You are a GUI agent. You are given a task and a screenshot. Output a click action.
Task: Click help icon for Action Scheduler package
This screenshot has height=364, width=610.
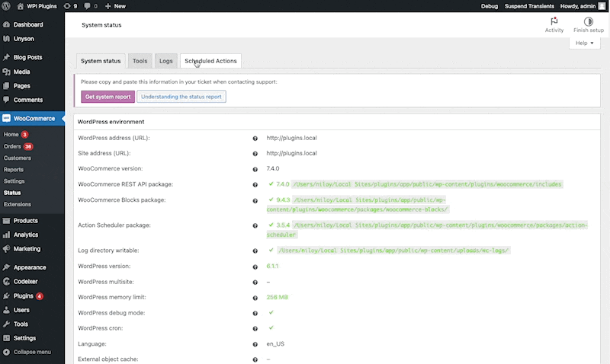[x=255, y=225]
